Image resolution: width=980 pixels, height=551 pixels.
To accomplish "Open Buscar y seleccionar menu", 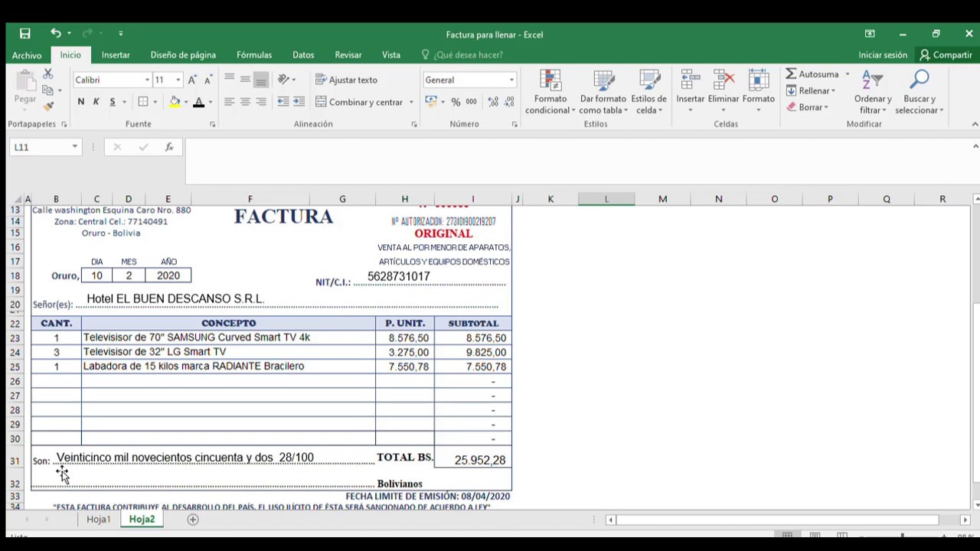I will click(920, 92).
